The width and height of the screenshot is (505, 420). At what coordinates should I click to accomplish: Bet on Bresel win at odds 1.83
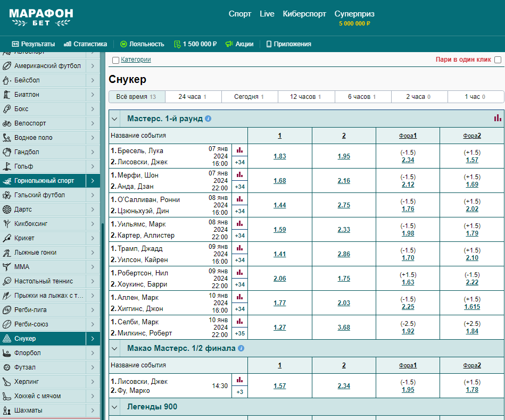[x=279, y=156]
